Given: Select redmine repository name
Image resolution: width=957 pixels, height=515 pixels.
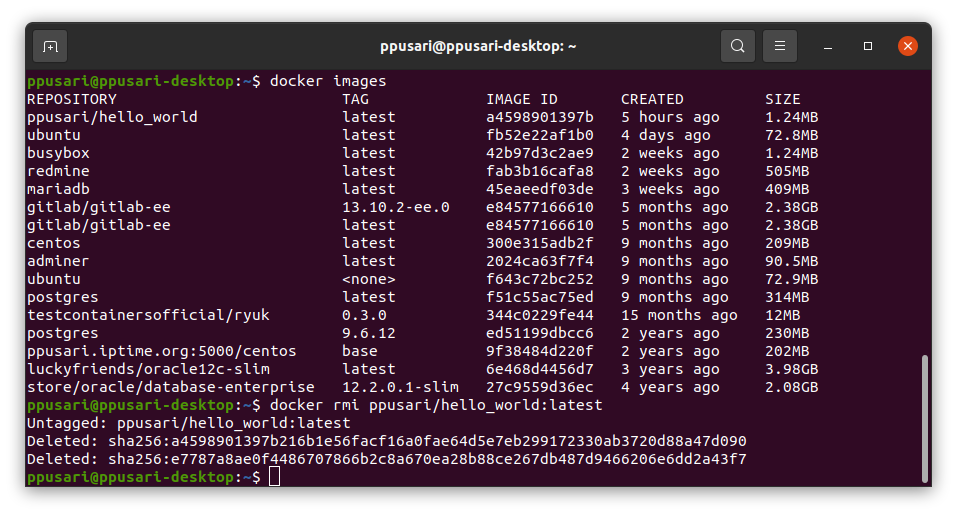Looking at the screenshot, I should [58, 171].
